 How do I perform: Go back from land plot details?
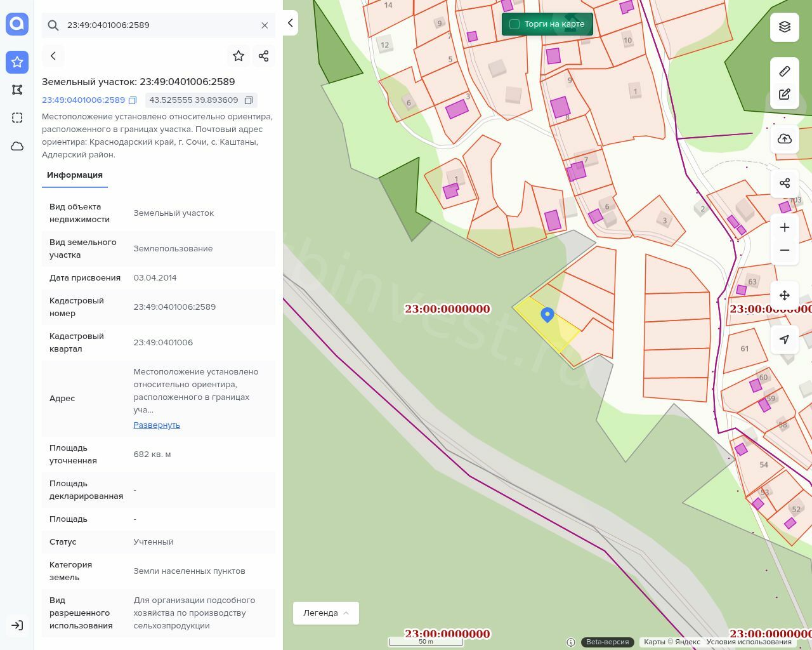tap(53, 56)
